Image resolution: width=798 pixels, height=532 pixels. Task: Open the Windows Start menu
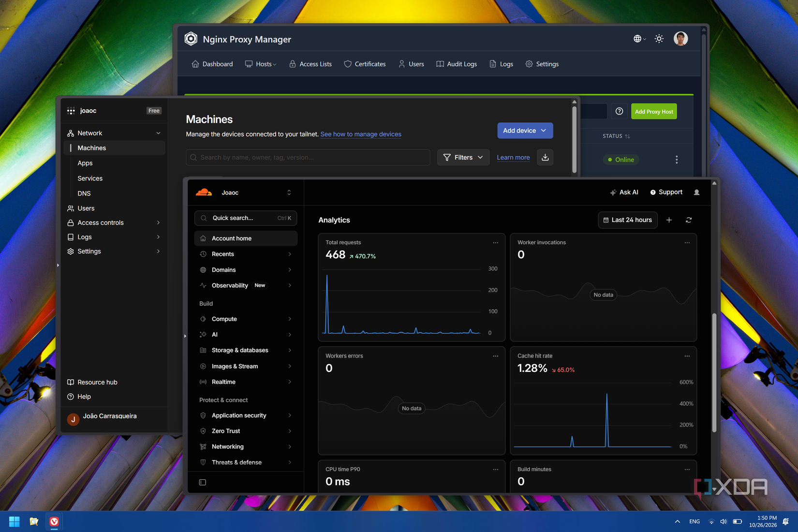pyautogui.click(x=14, y=521)
